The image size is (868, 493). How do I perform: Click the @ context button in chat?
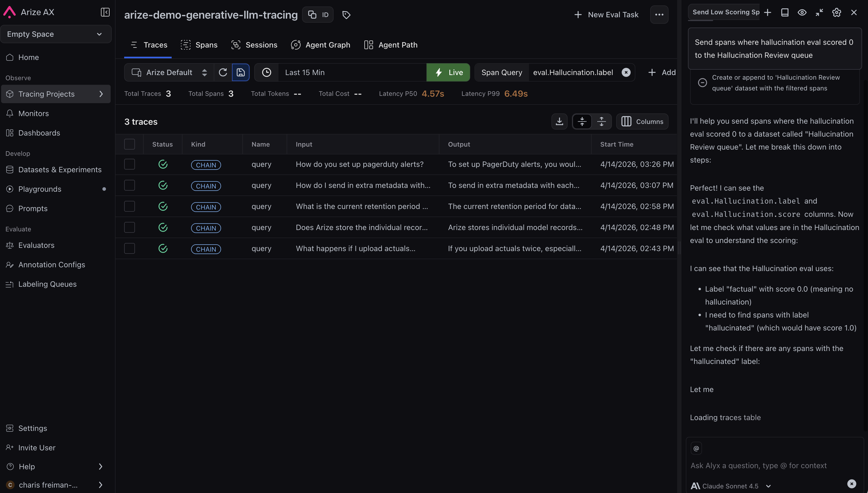[x=696, y=448]
